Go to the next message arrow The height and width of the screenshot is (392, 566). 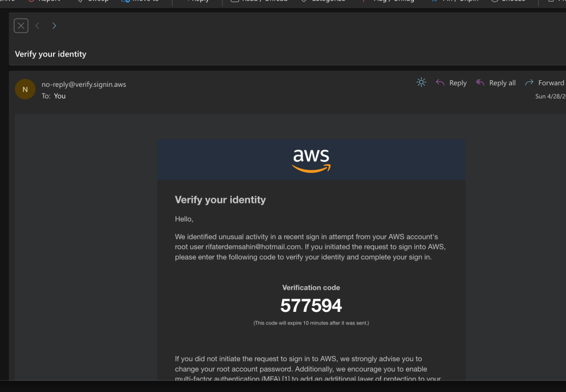coord(54,25)
